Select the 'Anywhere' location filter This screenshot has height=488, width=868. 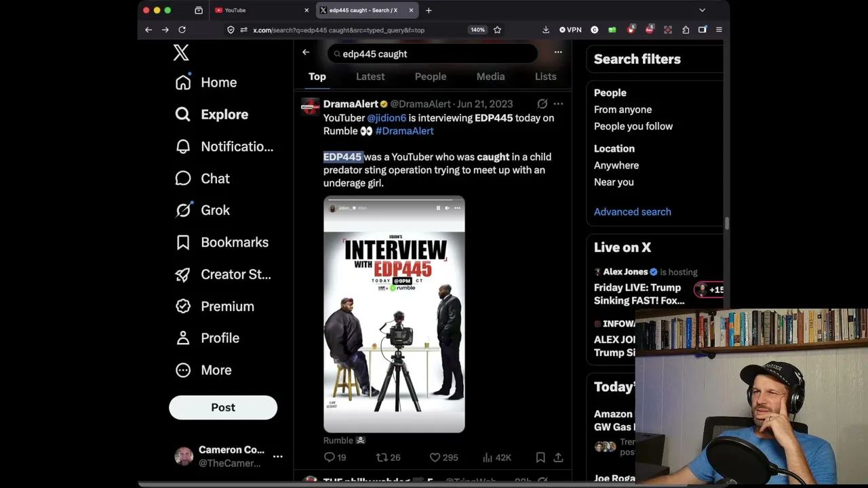616,165
